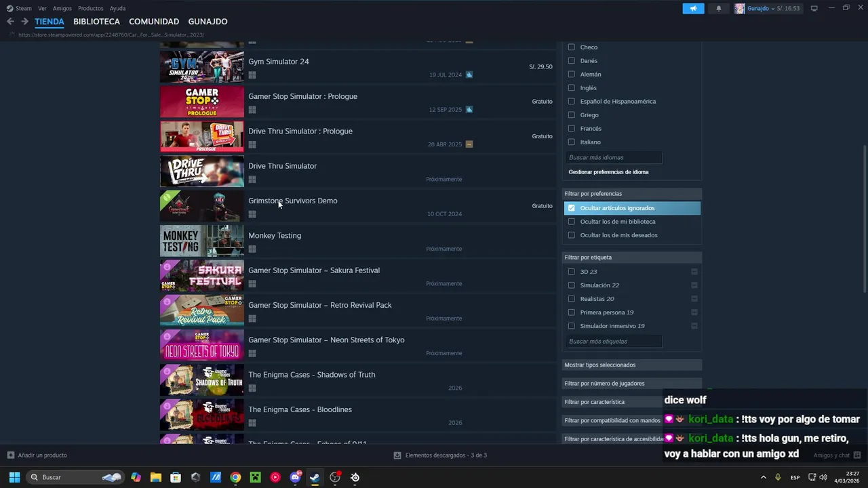Click in Buscar más etiquetas field
The image size is (868, 488).
pyautogui.click(x=614, y=342)
